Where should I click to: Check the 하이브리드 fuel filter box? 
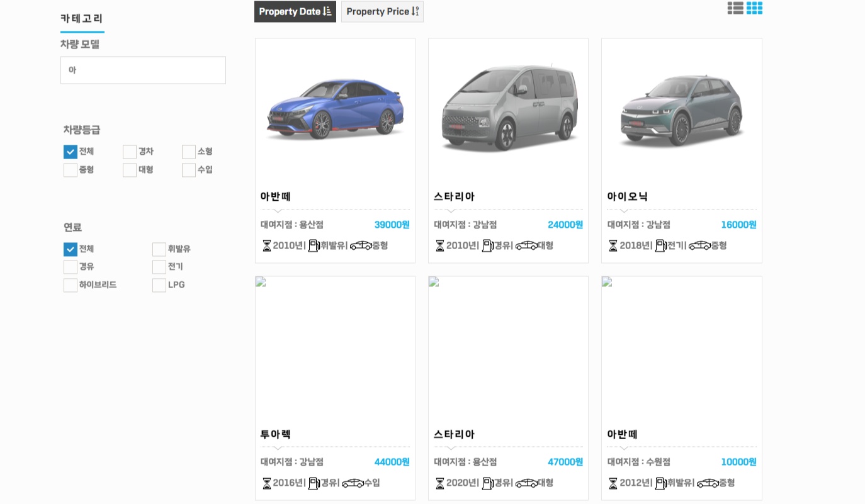click(x=71, y=285)
